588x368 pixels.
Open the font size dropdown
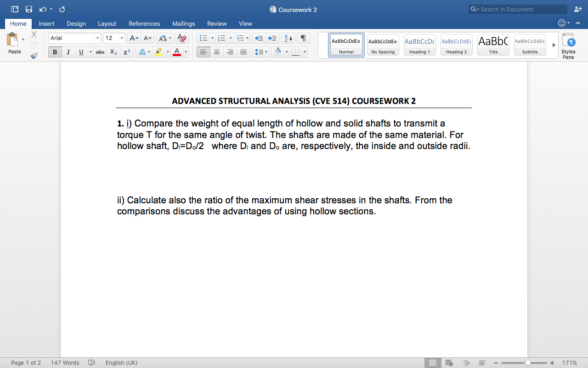pyautogui.click(x=122, y=38)
